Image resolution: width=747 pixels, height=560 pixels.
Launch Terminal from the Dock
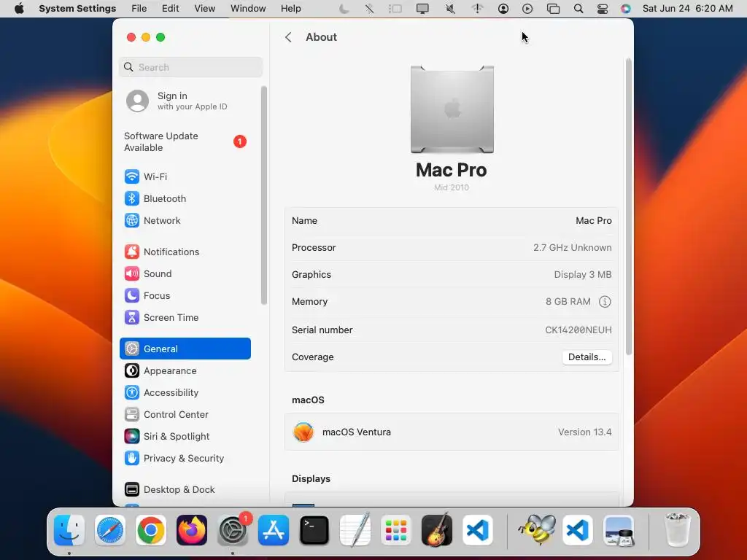pyautogui.click(x=314, y=530)
